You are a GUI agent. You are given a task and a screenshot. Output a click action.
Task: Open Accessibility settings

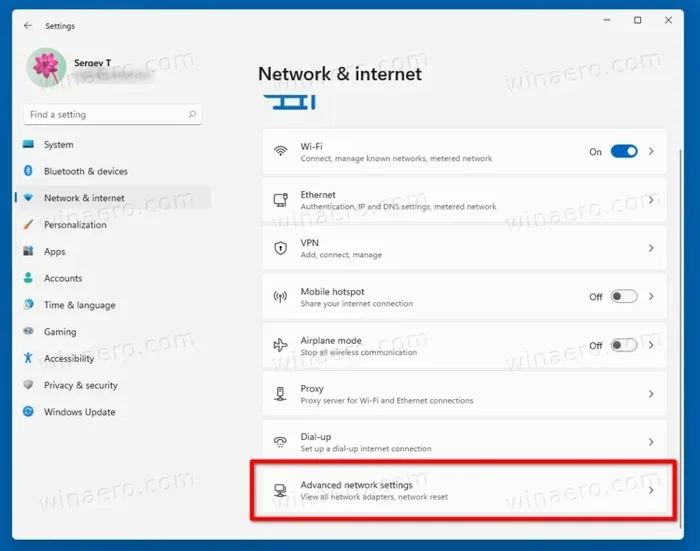coord(112,359)
